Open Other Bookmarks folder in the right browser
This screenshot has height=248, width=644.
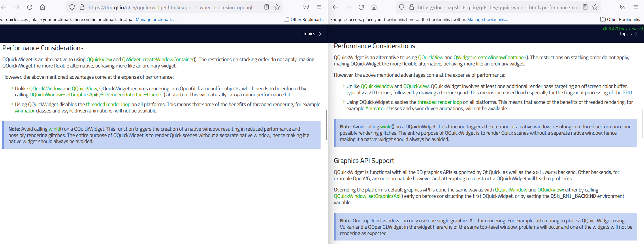(x=620, y=20)
